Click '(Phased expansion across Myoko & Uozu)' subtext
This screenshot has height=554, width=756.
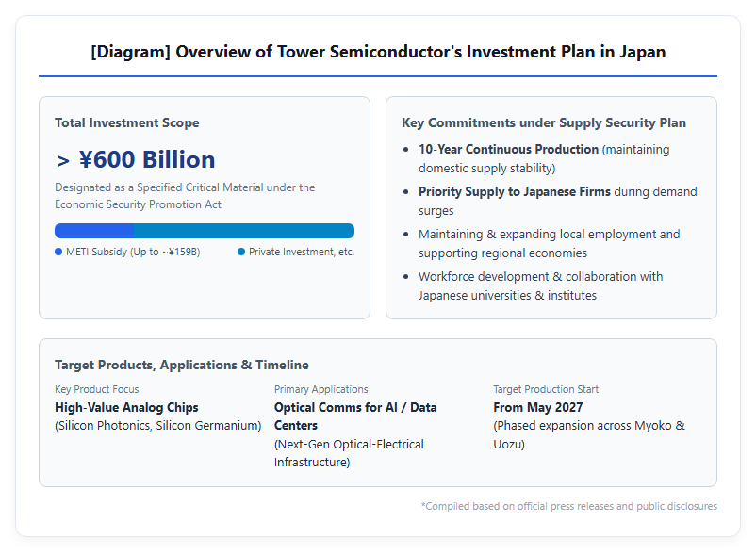[589, 435]
